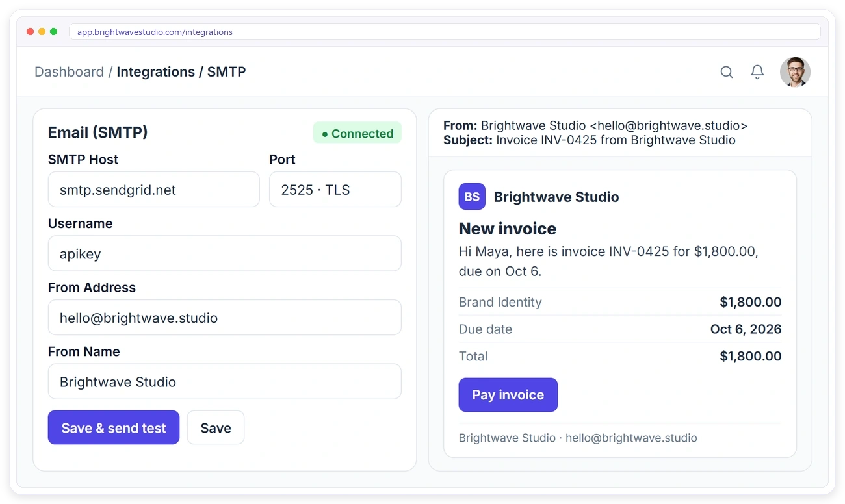The width and height of the screenshot is (845, 504).
Task: Click the From sender line in preview
Action: (x=595, y=125)
